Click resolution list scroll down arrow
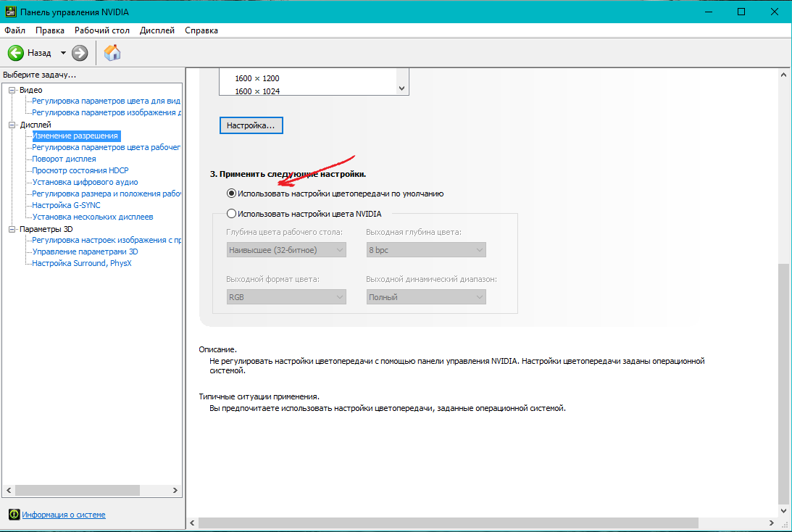 [x=401, y=88]
